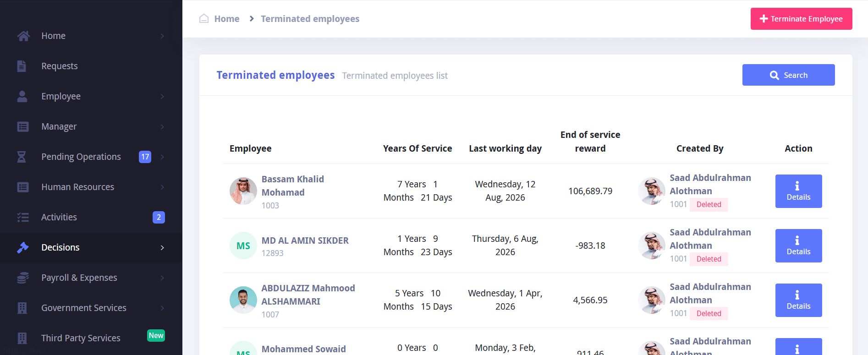868x355 pixels.
Task: Click the Manager list icon
Action: click(x=23, y=126)
